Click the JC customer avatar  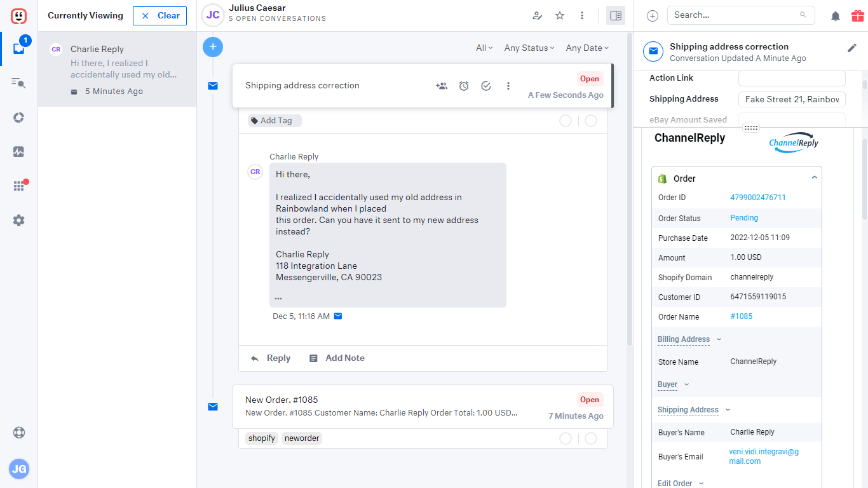[x=213, y=15]
